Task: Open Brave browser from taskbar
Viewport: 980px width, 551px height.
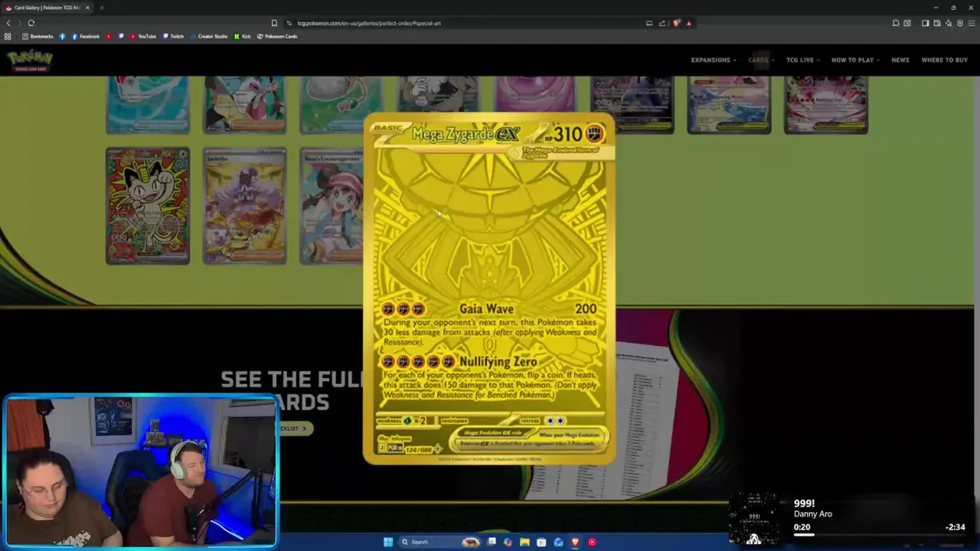Action: [575, 542]
